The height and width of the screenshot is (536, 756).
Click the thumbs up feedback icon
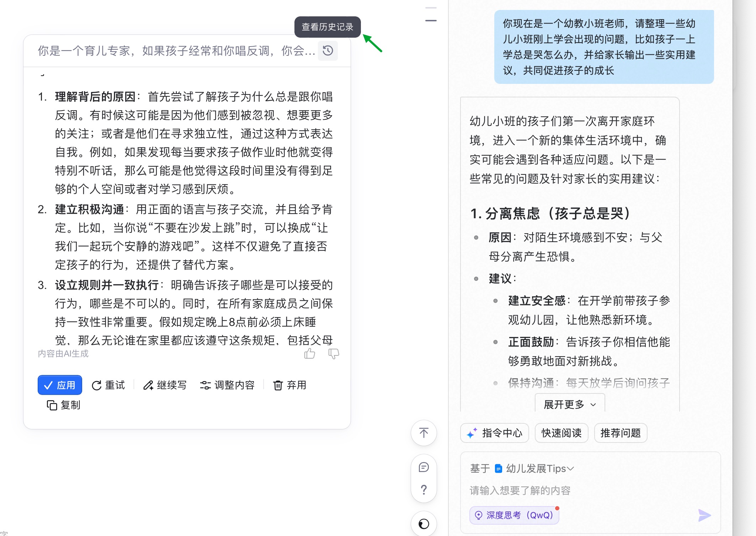[309, 354]
